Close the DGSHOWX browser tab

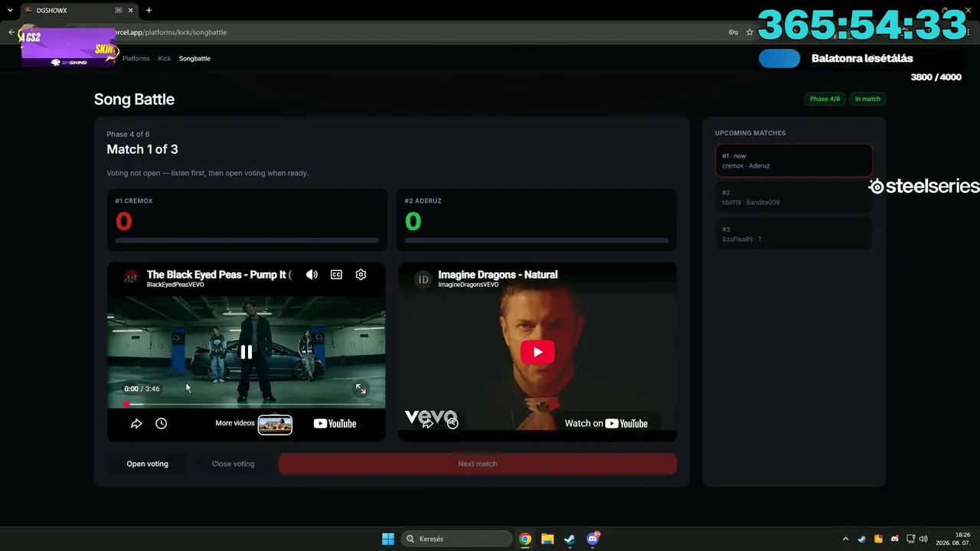point(132,11)
